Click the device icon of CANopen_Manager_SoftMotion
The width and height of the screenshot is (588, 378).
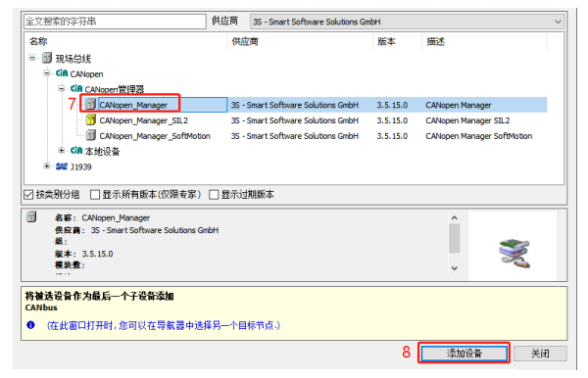tap(91, 135)
